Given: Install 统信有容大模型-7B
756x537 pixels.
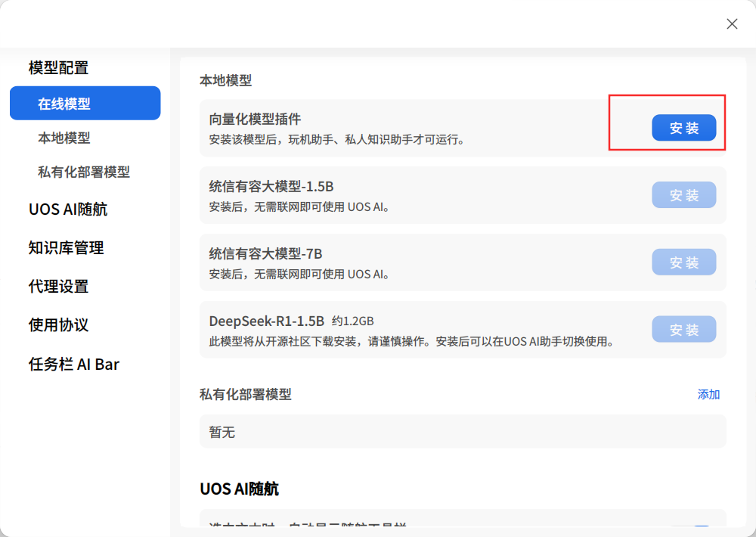Looking at the screenshot, I should pos(683,262).
